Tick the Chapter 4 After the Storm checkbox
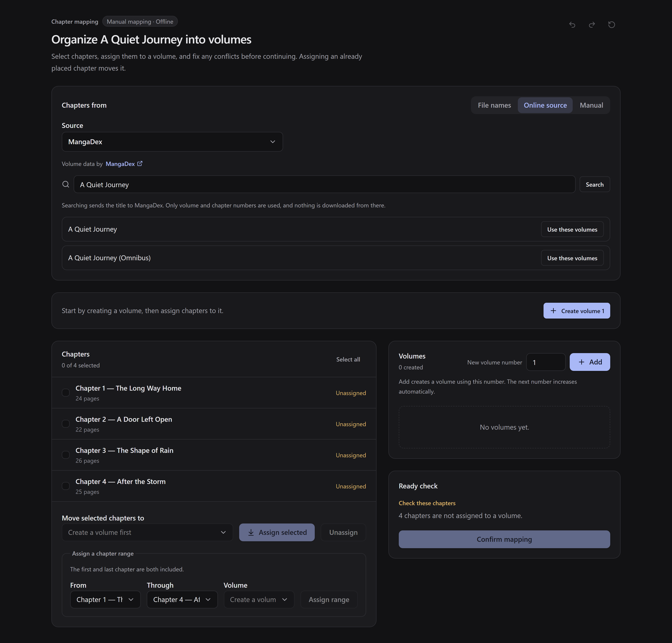Viewport: 672px width, 643px height. (x=66, y=486)
